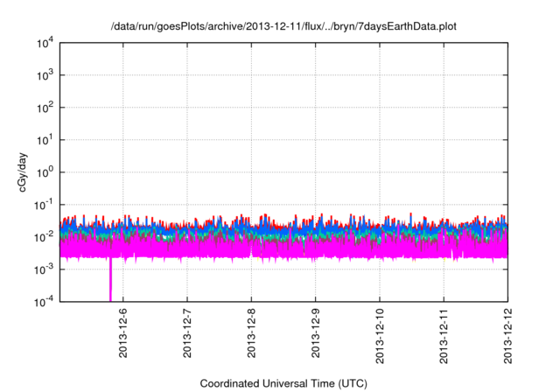Select the 2013-12-10 date tick label

pyautogui.click(x=380, y=336)
